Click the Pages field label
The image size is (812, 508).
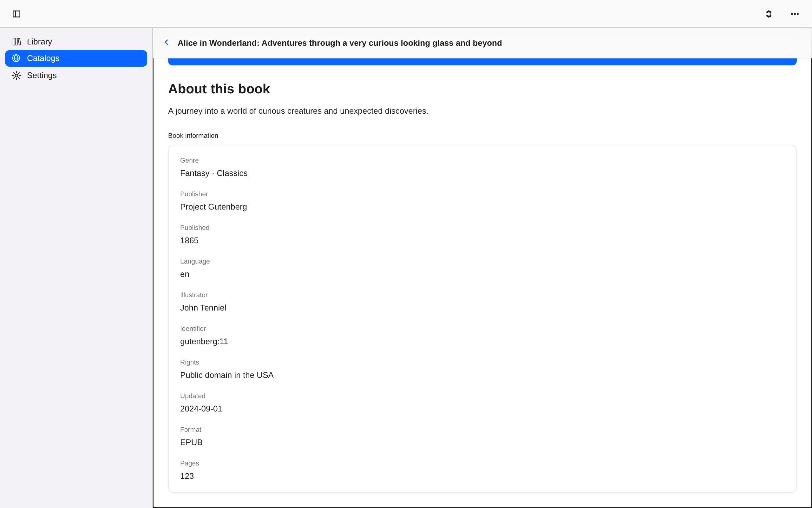tap(189, 463)
